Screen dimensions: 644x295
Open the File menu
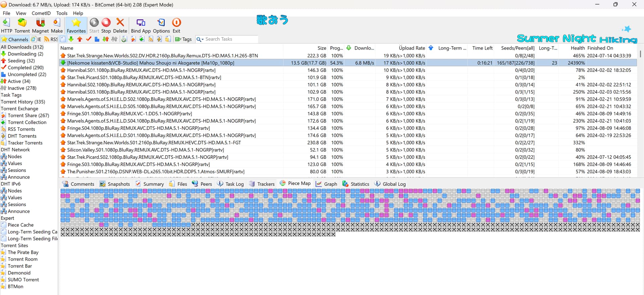pos(6,13)
